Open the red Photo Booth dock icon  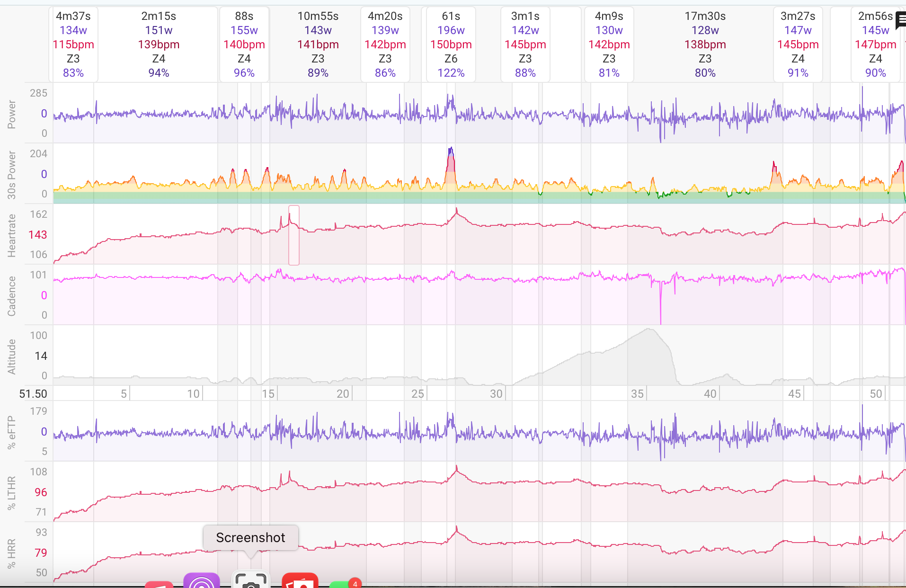[x=300, y=580]
